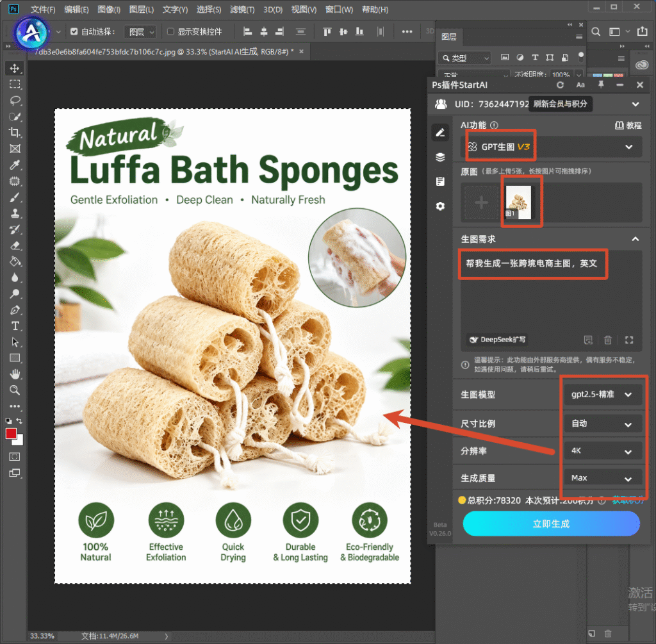656x644 pixels.
Task: Open the 图层 auto-select target dropdown
Action: [140, 32]
